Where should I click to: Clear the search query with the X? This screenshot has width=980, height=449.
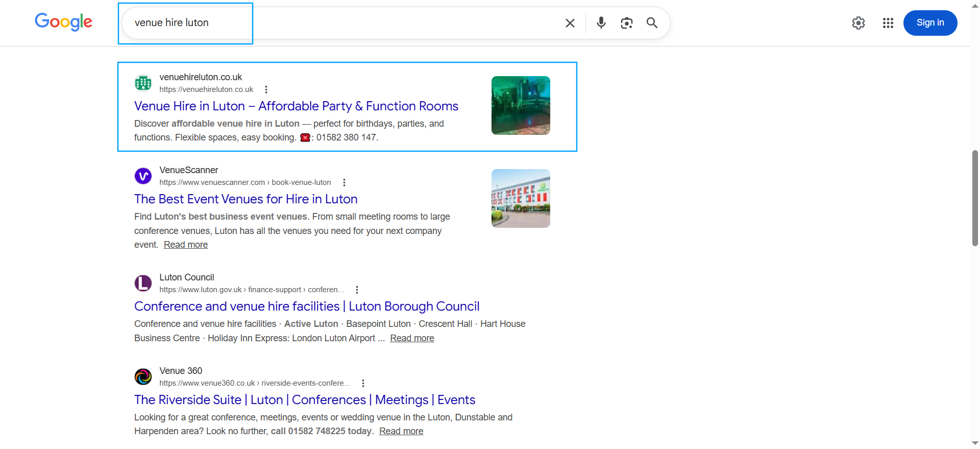tap(570, 23)
